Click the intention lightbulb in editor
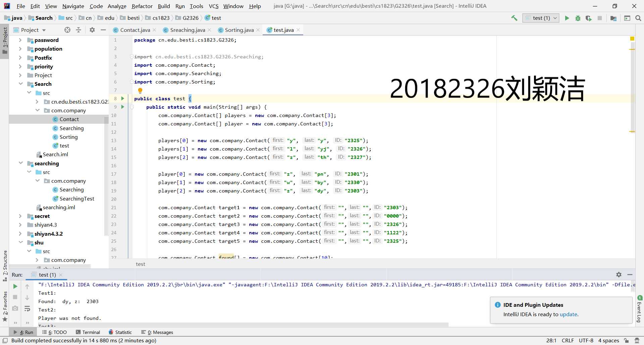The height and width of the screenshot is (345, 644). 140,90
